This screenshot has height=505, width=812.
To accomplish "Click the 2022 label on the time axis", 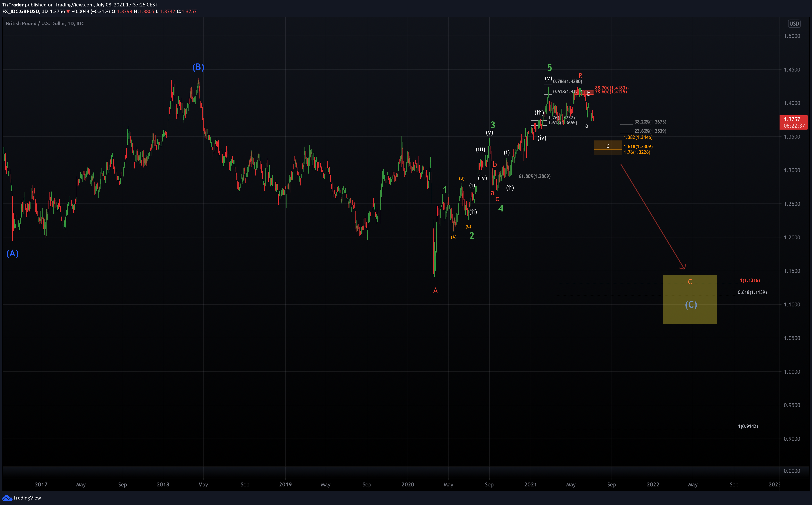I will 653,485.
